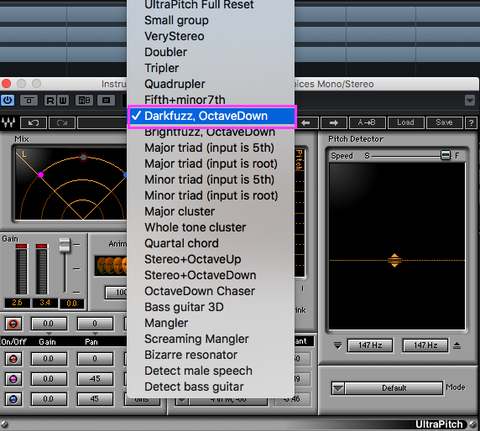Select the OctaveDown Chaser preset
Viewport: 480px width, 431px height.
click(211, 291)
